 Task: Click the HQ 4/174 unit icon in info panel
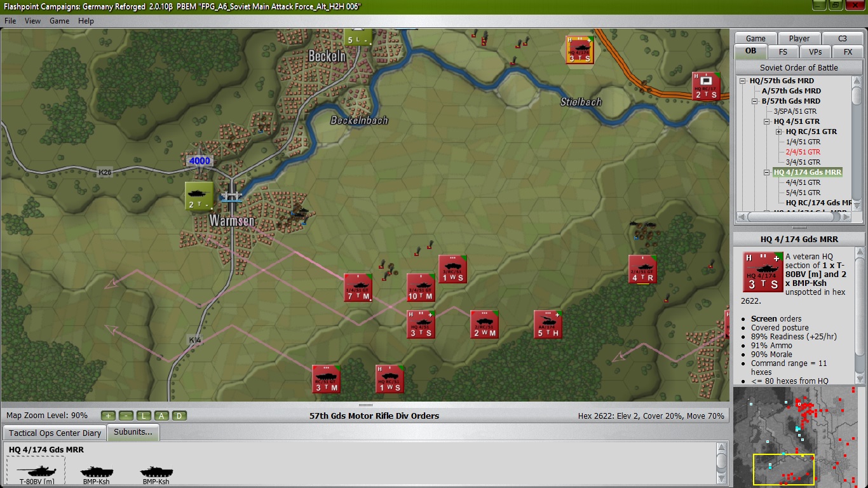pyautogui.click(x=763, y=271)
